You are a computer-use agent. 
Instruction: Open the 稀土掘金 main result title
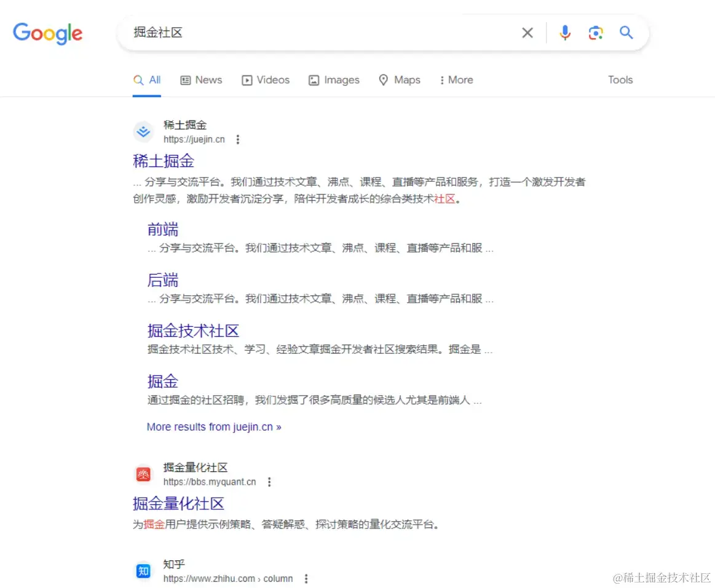pos(164,162)
